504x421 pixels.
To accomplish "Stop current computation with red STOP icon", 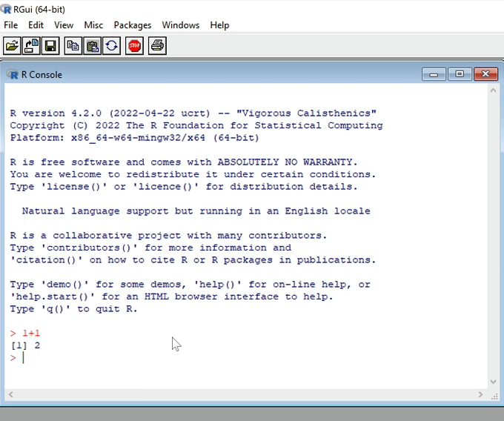I will point(134,46).
